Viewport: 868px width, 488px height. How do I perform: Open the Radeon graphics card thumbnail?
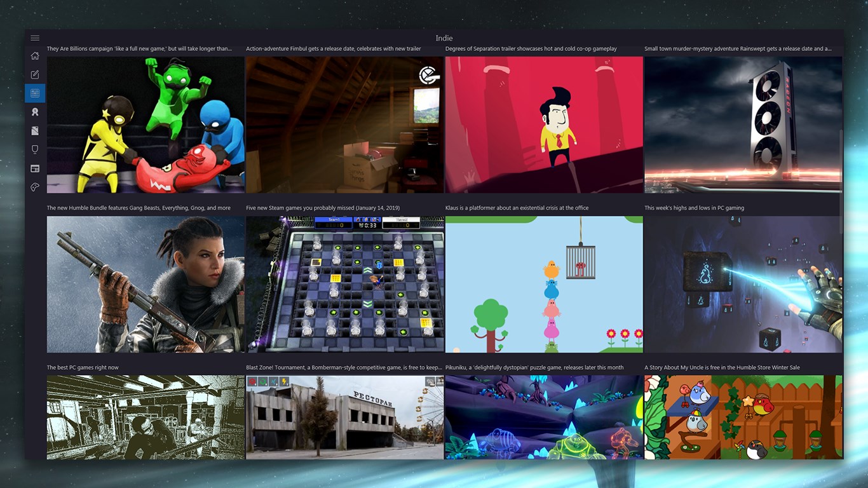coord(743,125)
